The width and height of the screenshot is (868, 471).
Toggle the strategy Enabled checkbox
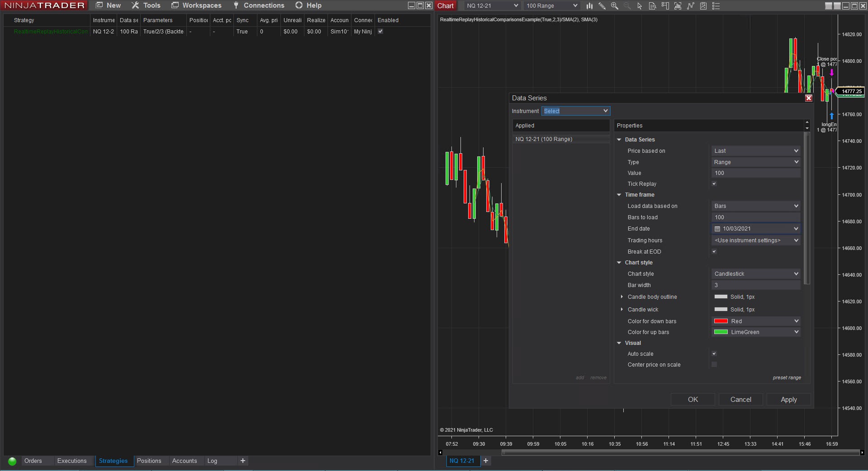(x=380, y=32)
